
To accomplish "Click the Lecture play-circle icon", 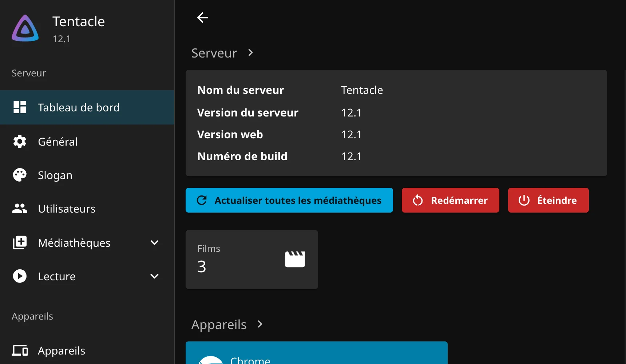I will point(20,276).
